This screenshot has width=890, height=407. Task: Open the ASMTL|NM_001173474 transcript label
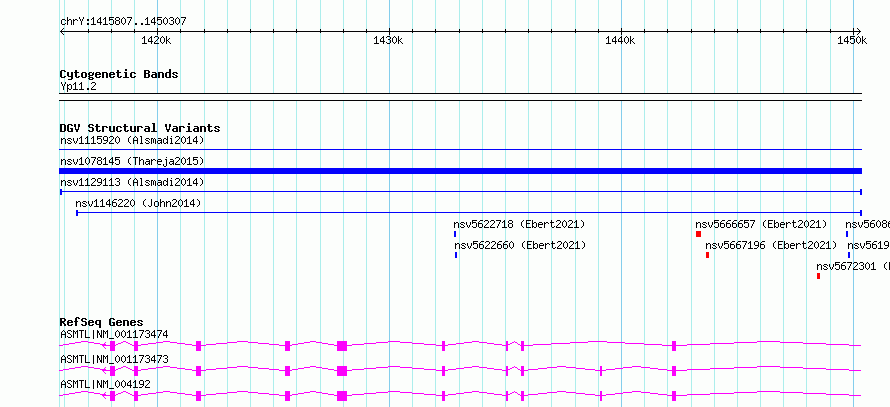pyautogui.click(x=114, y=334)
